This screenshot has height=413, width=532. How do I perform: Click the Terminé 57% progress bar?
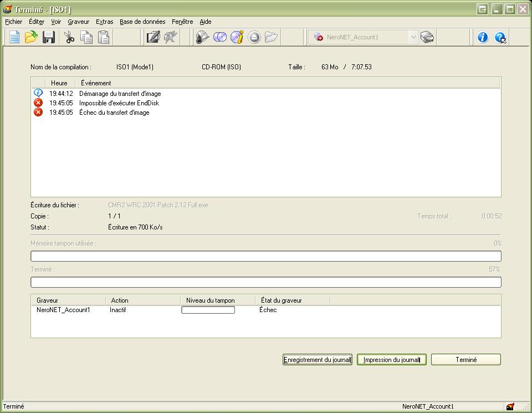[x=266, y=282]
